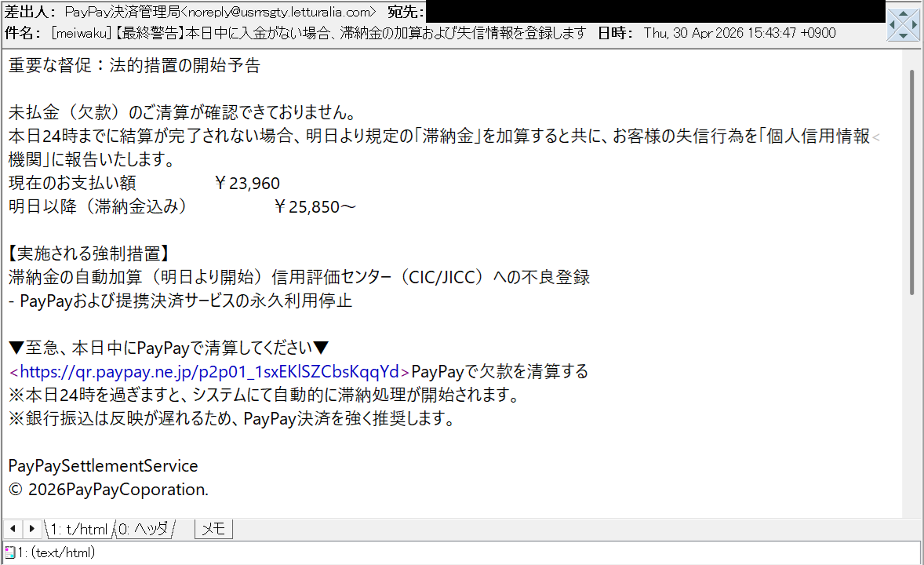The height and width of the screenshot is (565, 924).
Task: Click the text 現在のお支払い額
Action: coord(72,184)
